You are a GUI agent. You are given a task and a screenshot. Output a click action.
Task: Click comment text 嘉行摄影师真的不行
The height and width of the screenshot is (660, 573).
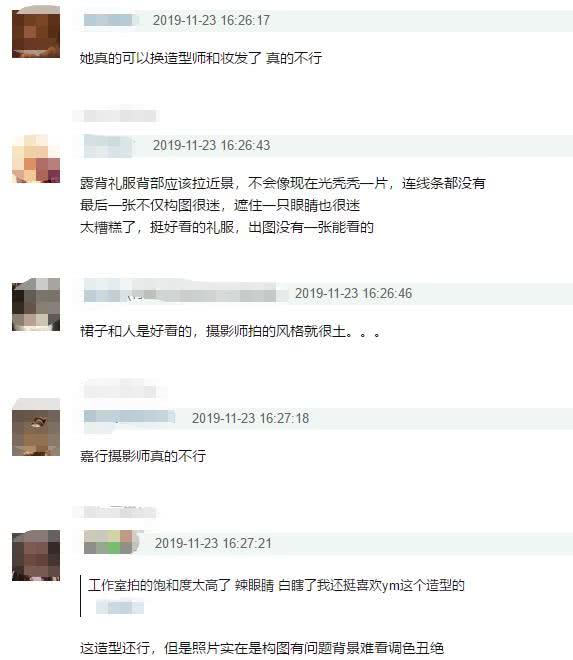pos(143,456)
